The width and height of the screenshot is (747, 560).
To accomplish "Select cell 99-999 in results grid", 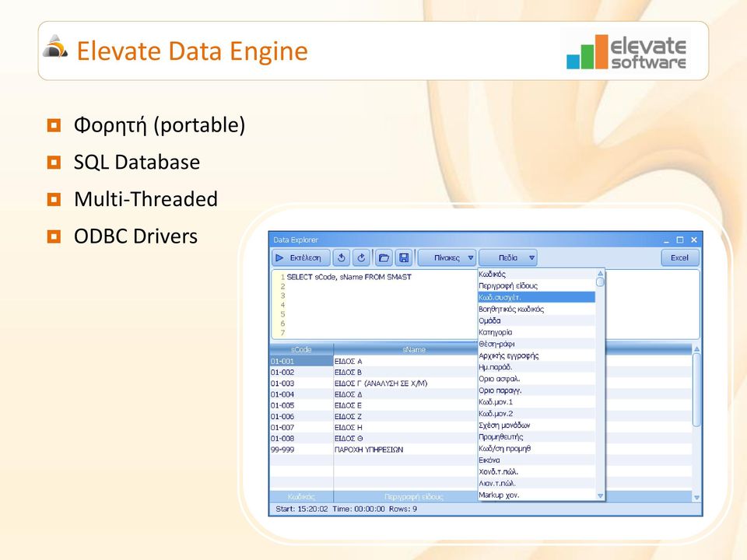I will 301,449.
